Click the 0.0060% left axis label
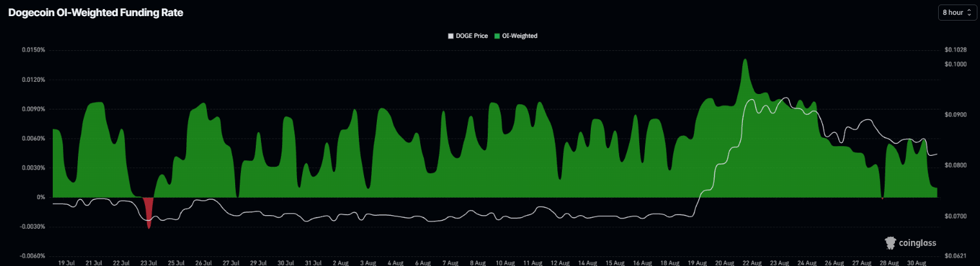This screenshot has width=980, height=266. coord(32,138)
